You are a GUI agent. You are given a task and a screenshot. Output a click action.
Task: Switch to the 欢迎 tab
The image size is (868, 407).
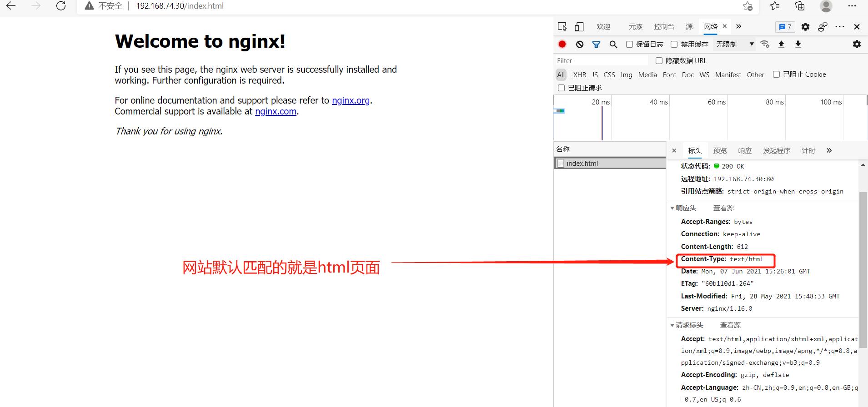[603, 27]
